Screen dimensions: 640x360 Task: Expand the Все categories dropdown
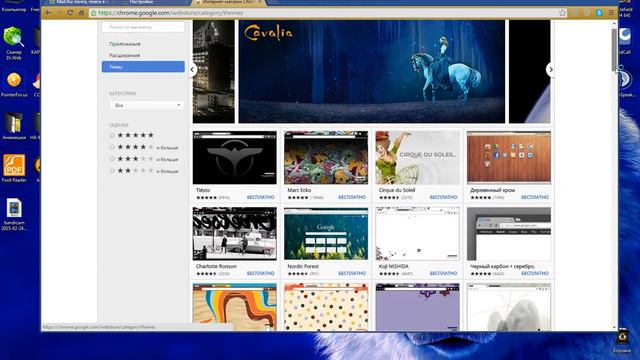(147, 105)
